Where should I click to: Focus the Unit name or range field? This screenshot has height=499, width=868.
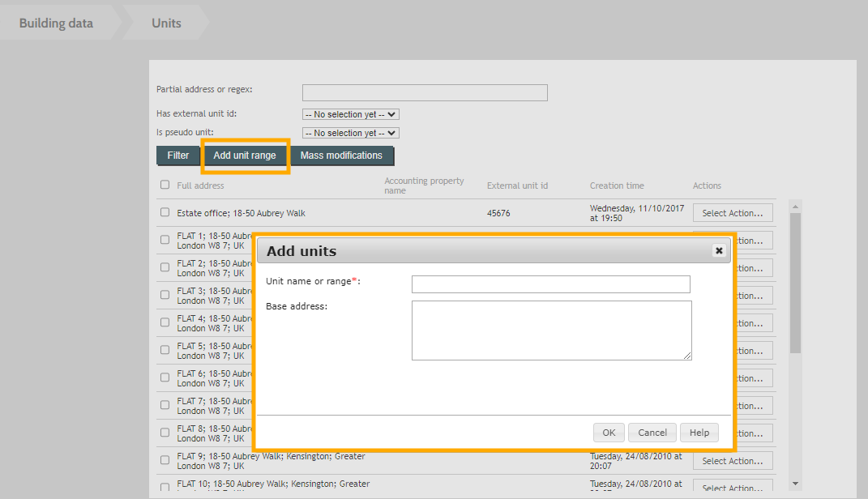coord(550,284)
